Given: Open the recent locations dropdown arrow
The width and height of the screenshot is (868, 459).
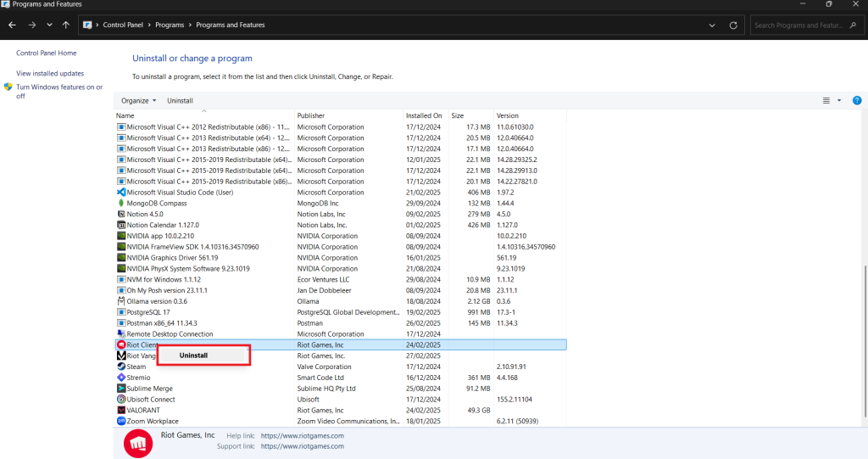Looking at the screenshot, I should [x=49, y=25].
